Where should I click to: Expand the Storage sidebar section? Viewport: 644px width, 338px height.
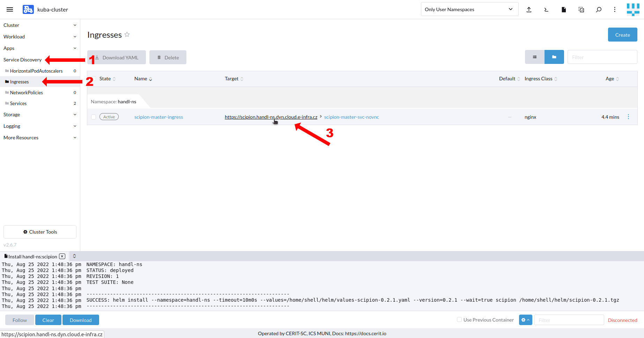(x=40, y=115)
